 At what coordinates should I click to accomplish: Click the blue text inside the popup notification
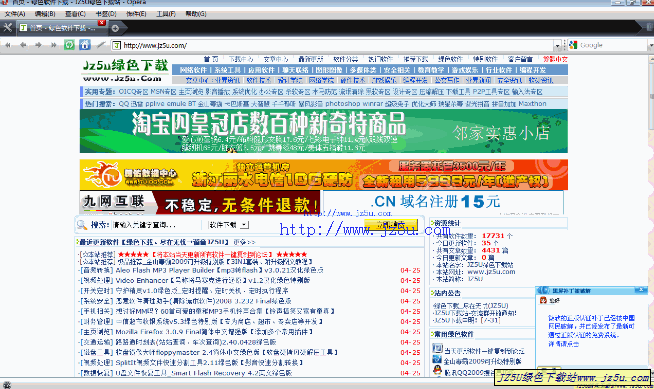[591, 331]
